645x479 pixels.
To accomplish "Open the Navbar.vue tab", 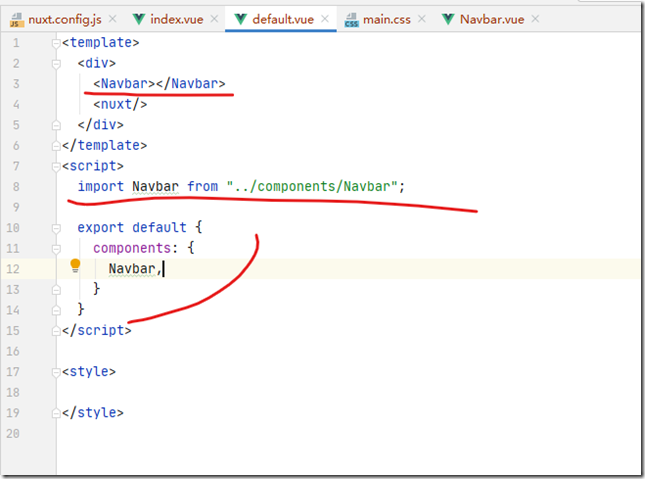I will tap(492, 19).
